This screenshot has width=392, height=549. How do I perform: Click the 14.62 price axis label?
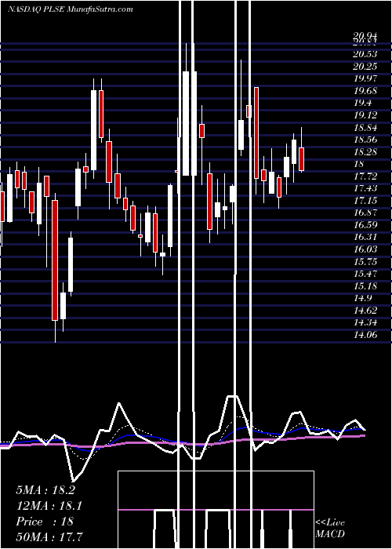click(x=365, y=311)
